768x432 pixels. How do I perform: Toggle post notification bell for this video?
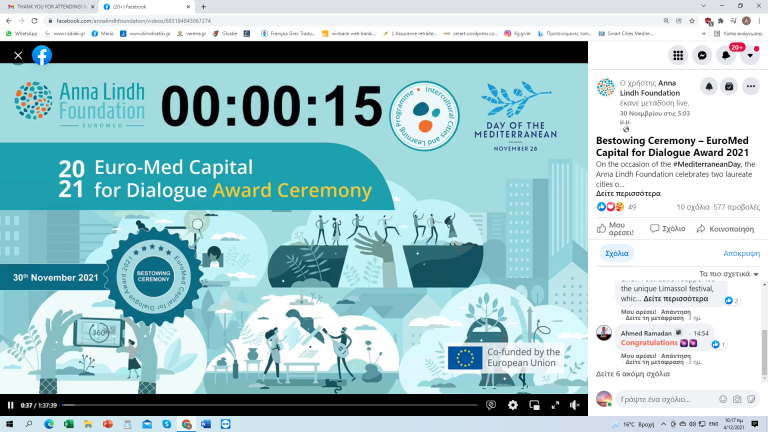click(x=707, y=87)
